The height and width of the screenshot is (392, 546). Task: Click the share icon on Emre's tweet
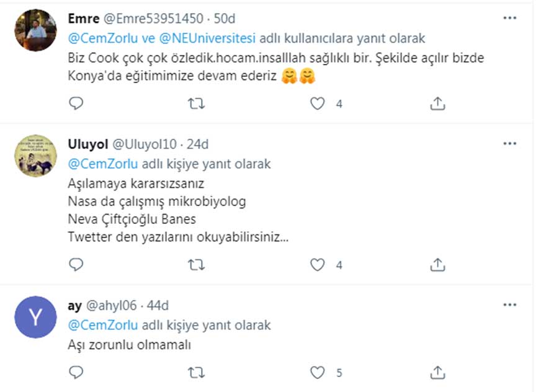pyautogui.click(x=439, y=103)
